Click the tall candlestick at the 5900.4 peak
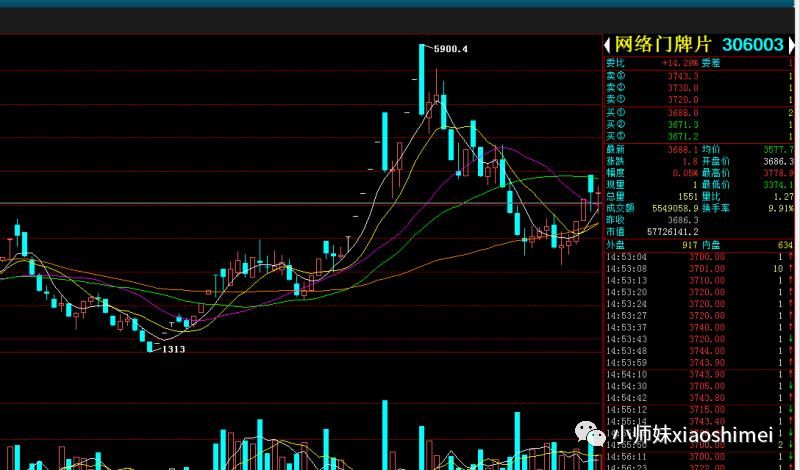This screenshot has width=800, height=470. [422, 80]
